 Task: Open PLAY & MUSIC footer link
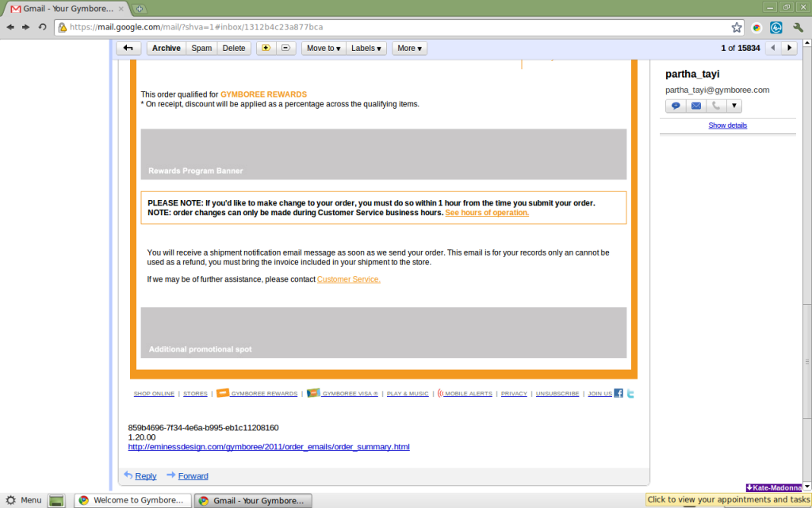pyautogui.click(x=408, y=394)
